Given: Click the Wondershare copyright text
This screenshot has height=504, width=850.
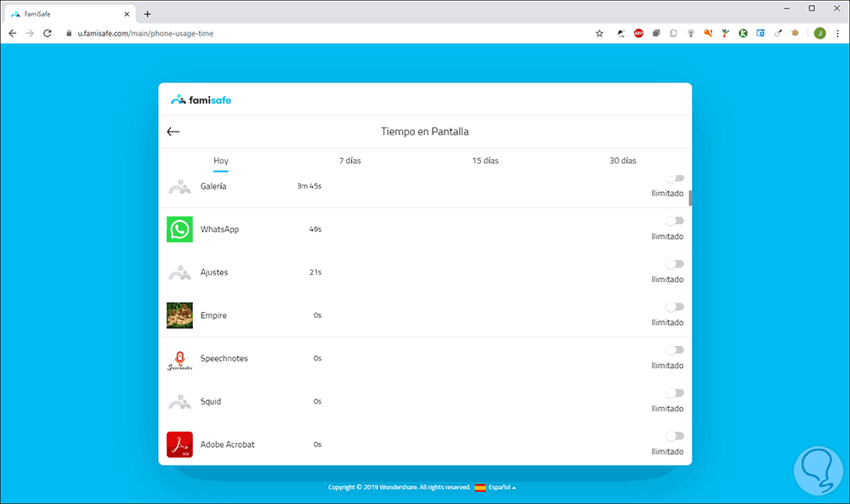Looking at the screenshot, I should (x=399, y=487).
